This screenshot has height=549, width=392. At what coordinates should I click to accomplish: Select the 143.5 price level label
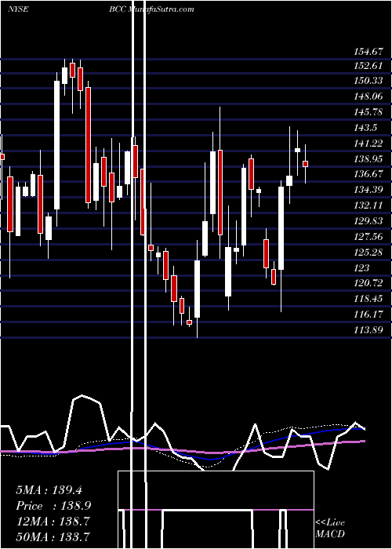pos(365,127)
